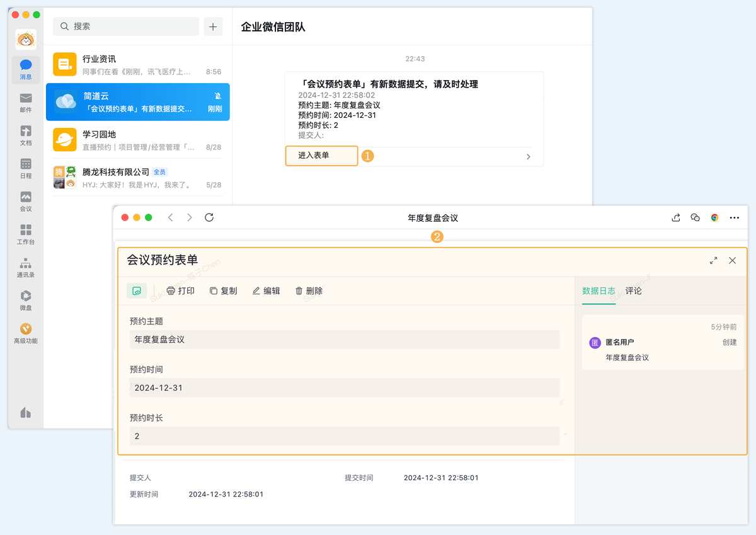
Task: Click the 高级功能 sidebar icon
Action: [x=26, y=333]
